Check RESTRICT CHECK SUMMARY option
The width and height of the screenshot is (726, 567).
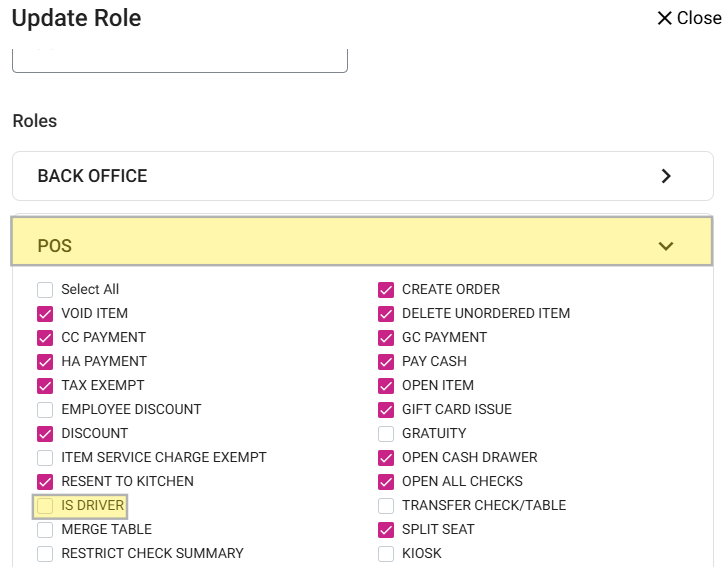point(45,554)
